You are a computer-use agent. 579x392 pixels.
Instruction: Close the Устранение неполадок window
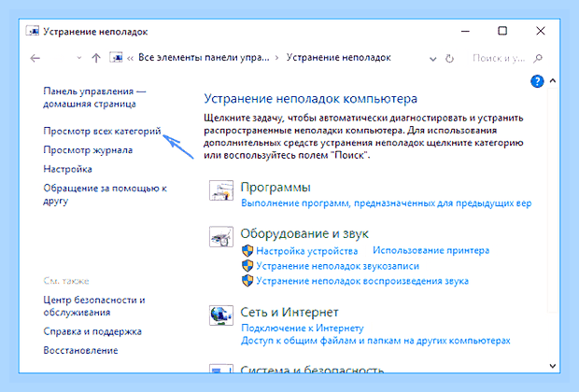coord(540,31)
